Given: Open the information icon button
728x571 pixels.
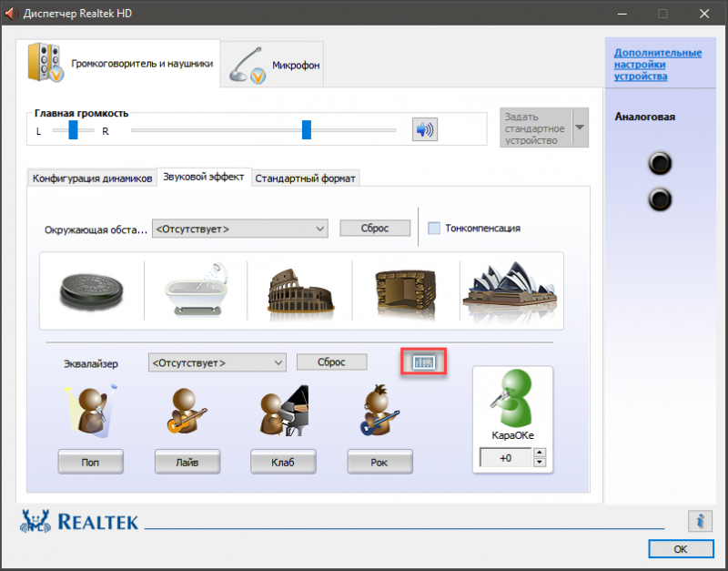Looking at the screenshot, I should pyautogui.click(x=700, y=521).
